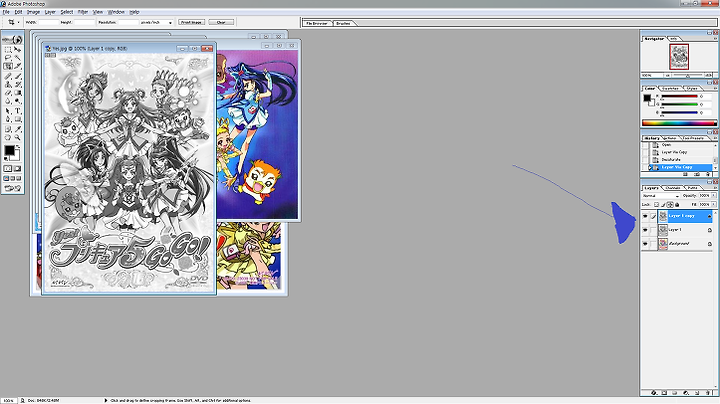Click the red R color slider
Viewport: 720px width, 404px height.
(x=680, y=96)
